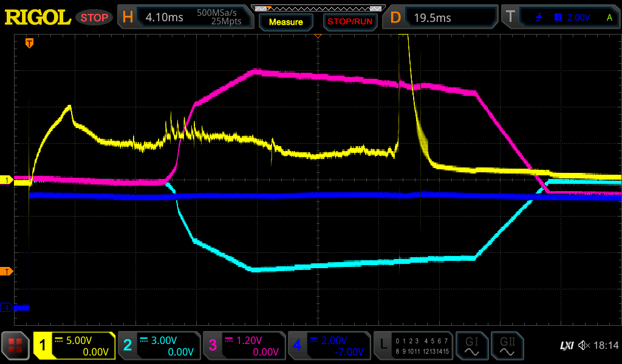The image size is (622, 364).
Task: Open trigger T 2.00V settings panel
Action: coord(562,18)
